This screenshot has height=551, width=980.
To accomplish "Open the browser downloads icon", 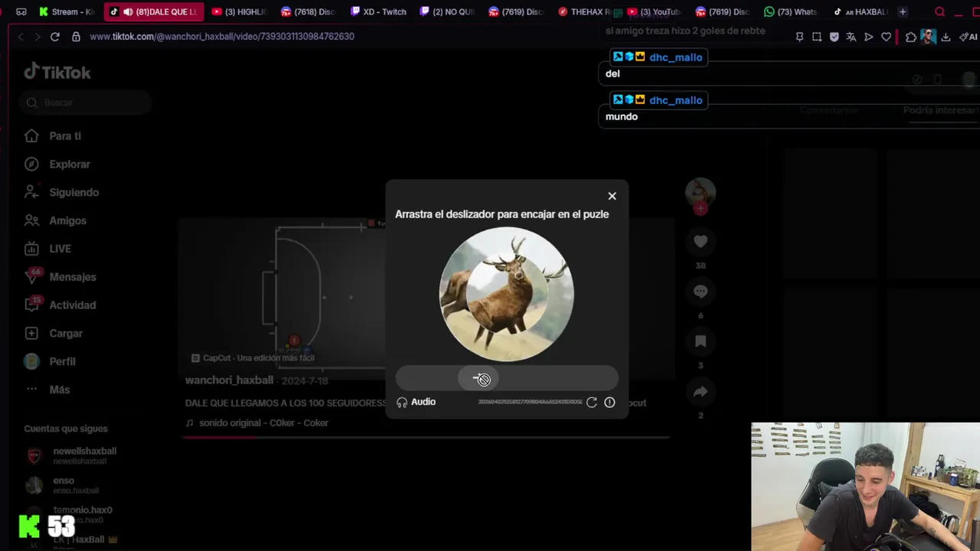I will pyautogui.click(x=946, y=37).
